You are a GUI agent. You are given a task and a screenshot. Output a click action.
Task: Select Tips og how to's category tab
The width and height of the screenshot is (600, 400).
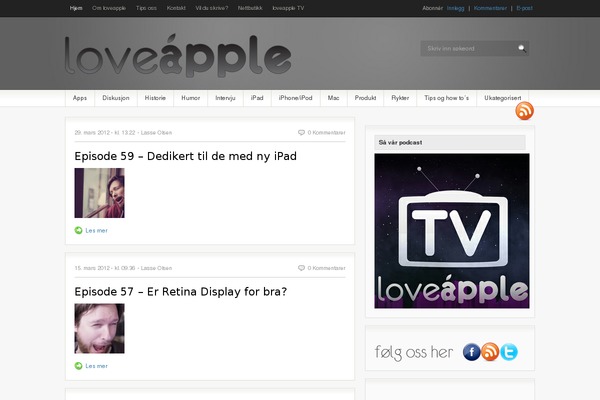pyautogui.click(x=447, y=98)
